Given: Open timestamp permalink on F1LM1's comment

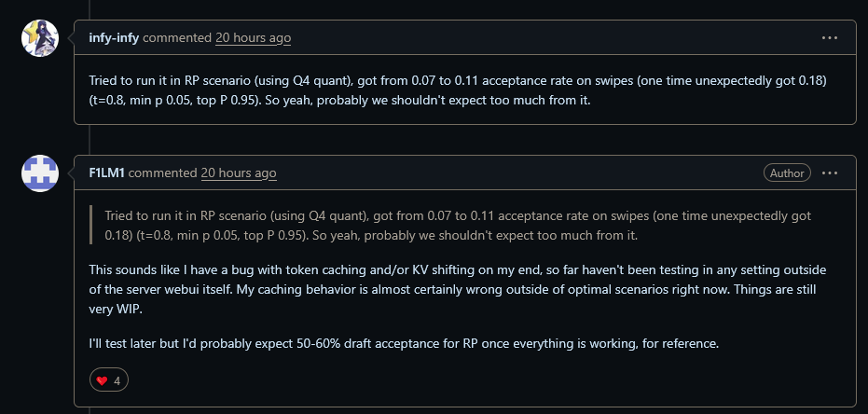Looking at the screenshot, I should [x=239, y=173].
